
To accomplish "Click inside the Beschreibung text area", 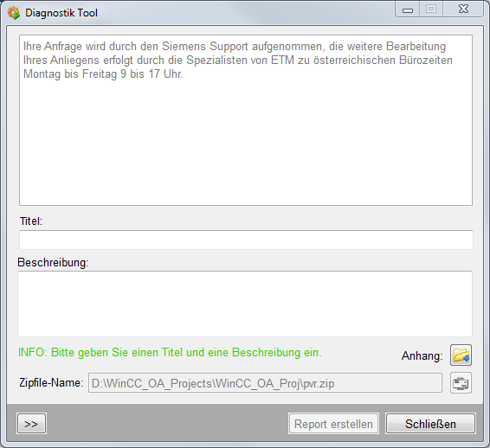I will (245, 304).
